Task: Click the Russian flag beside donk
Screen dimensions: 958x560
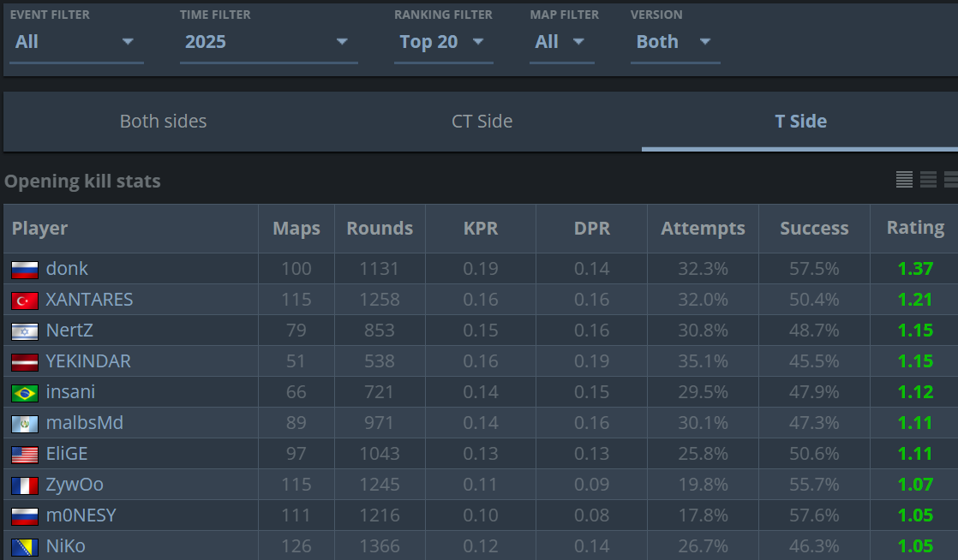Action: [25, 270]
